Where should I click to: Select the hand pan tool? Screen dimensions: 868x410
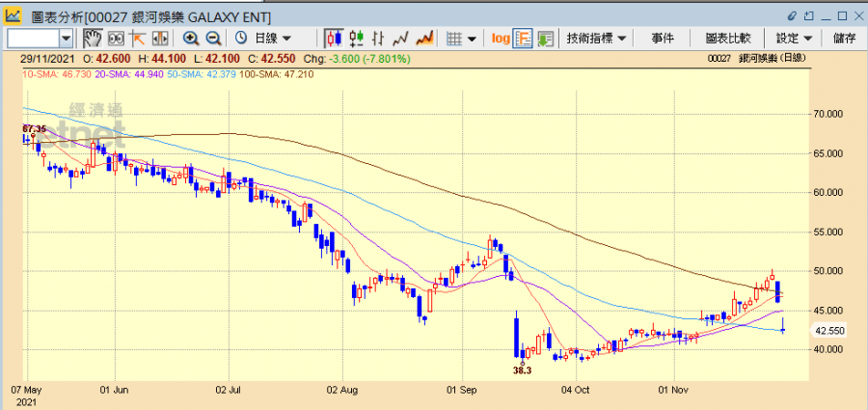pyautogui.click(x=93, y=39)
